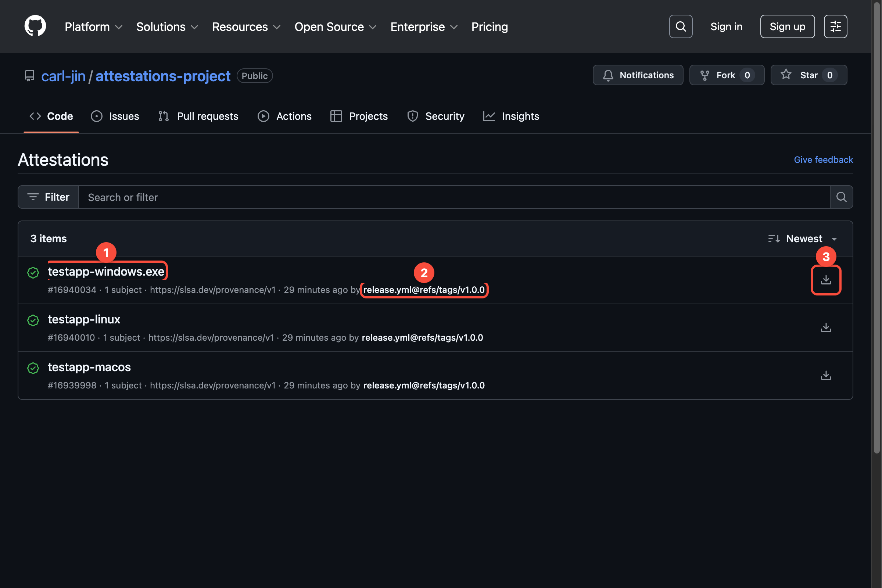Download the testapp-windows.exe attestation
The width and height of the screenshot is (882, 588).
825,280
